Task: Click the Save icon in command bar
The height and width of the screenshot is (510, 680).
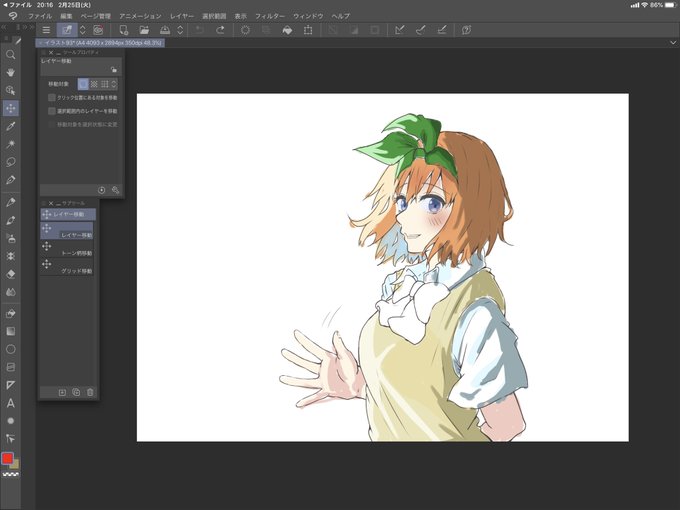Action: 165,30
